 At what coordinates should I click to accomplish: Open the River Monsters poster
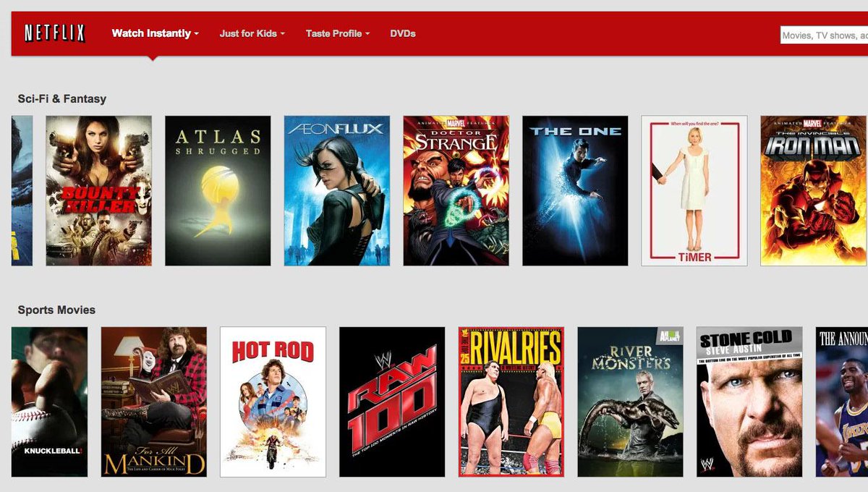click(x=630, y=402)
